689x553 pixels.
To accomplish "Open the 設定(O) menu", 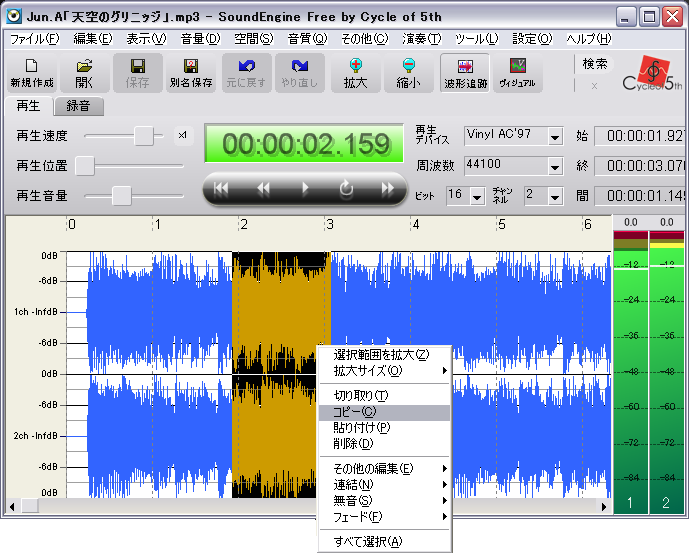I will click(x=532, y=39).
